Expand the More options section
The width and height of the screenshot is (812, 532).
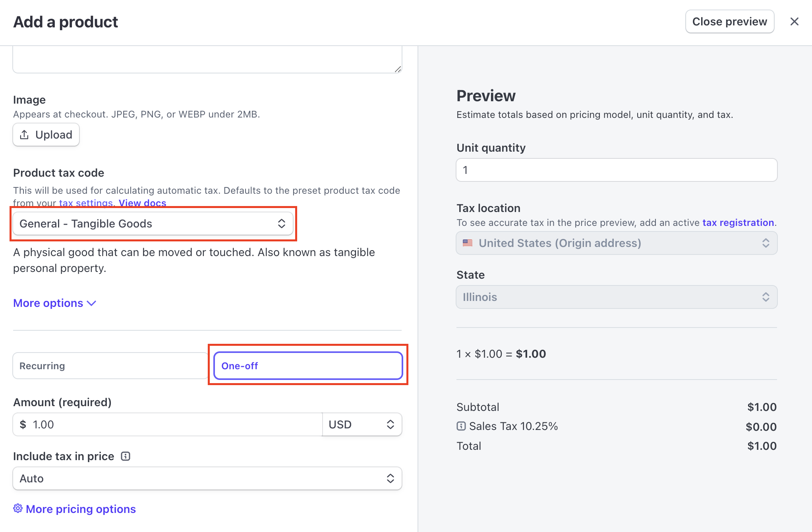pos(56,303)
